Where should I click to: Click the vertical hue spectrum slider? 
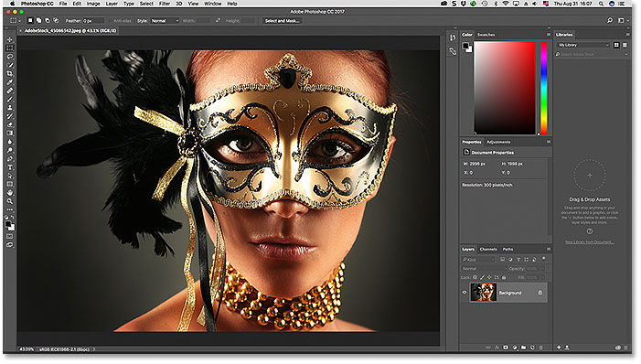point(544,88)
